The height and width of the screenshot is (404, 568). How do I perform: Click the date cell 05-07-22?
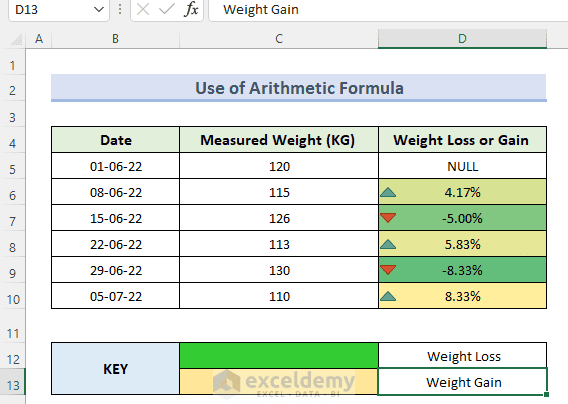[x=116, y=296]
